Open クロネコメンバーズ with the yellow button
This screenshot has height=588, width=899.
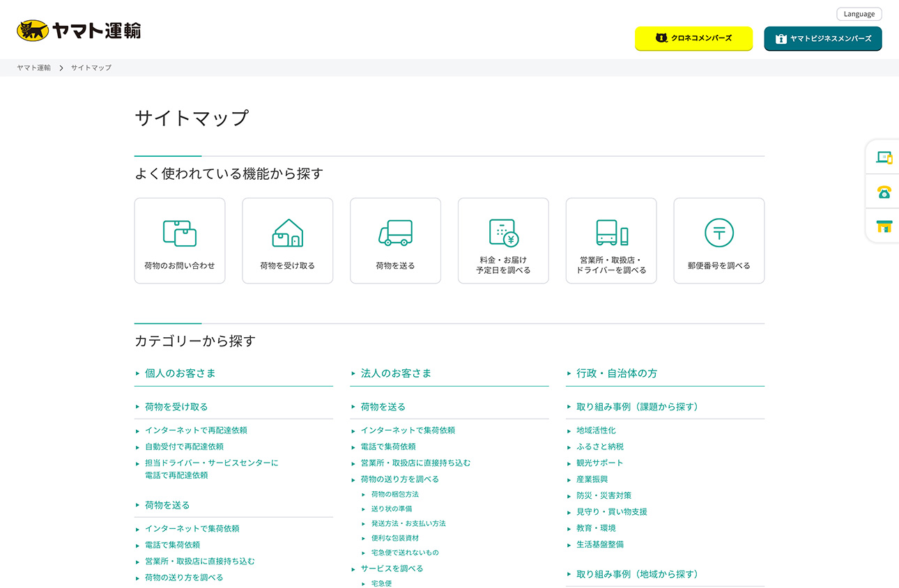[693, 38]
